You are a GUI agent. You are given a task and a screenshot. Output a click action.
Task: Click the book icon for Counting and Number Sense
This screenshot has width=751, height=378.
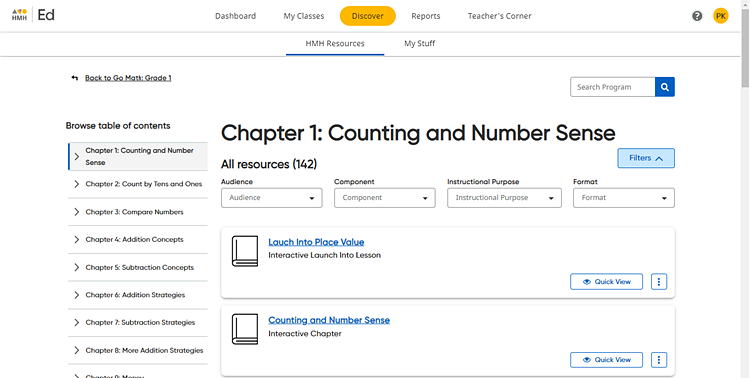pyautogui.click(x=245, y=329)
